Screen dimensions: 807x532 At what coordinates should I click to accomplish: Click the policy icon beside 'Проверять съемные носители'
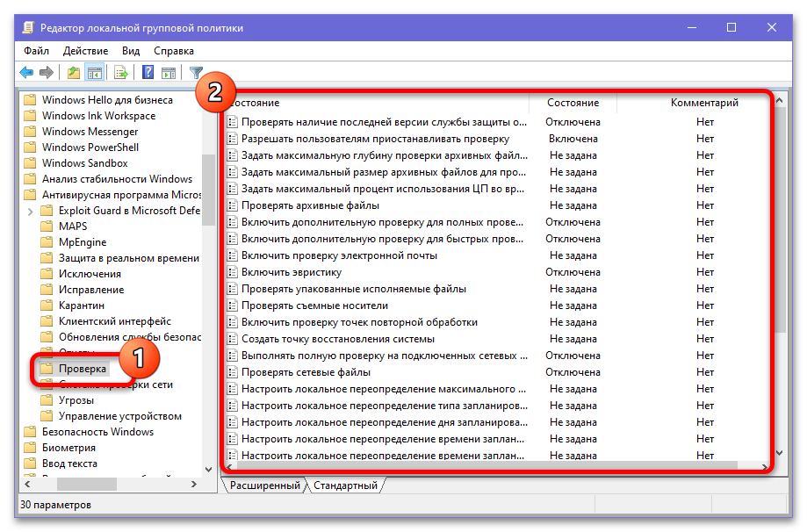point(233,306)
